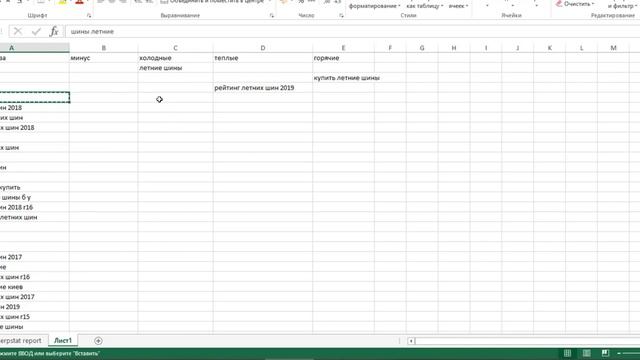Select the cell ending 'шины б у'
This screenshot has width=640, height=360.
34,197
